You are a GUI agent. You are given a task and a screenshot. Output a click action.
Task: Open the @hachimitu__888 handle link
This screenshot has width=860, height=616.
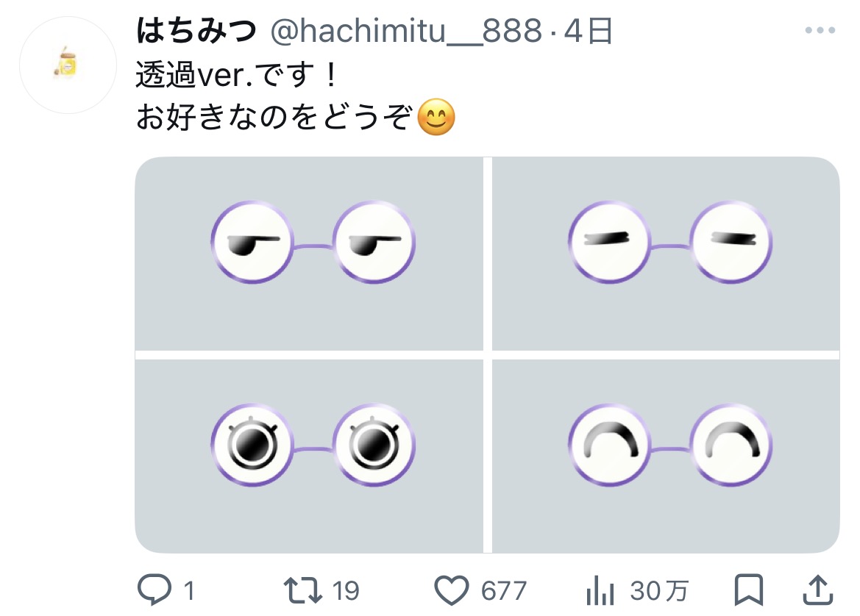pos(406,32)
